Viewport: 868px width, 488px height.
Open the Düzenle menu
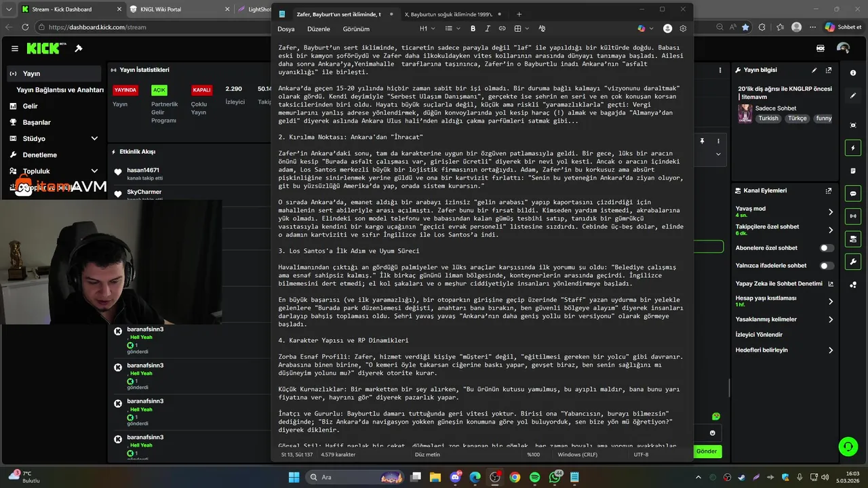click(319, 29)
